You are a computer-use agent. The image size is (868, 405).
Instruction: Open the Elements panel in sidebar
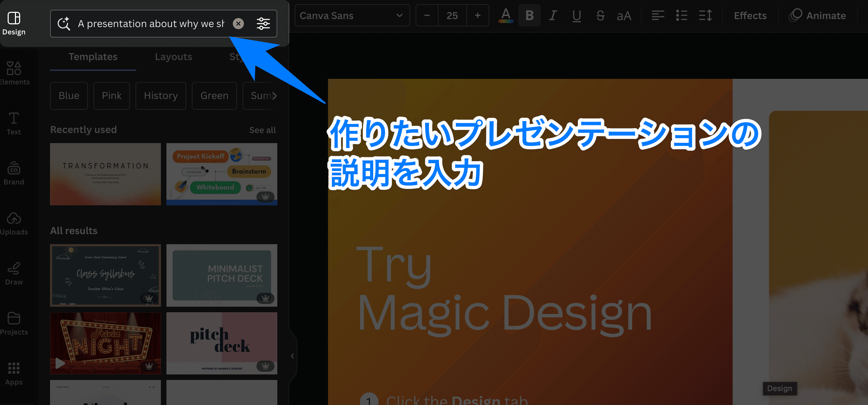pos(14,73)
